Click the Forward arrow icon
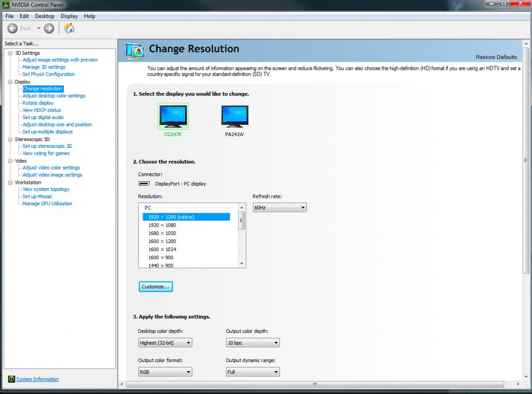Viewport: 532px width, 394px height. [49, 29]
